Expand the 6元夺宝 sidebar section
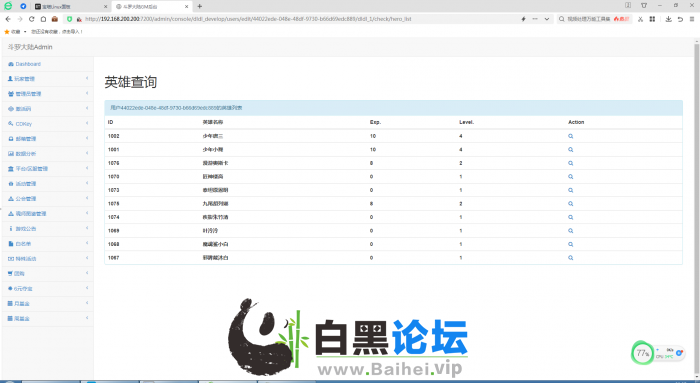Viewport: 700px width, 383px height. tap(47, 289)
